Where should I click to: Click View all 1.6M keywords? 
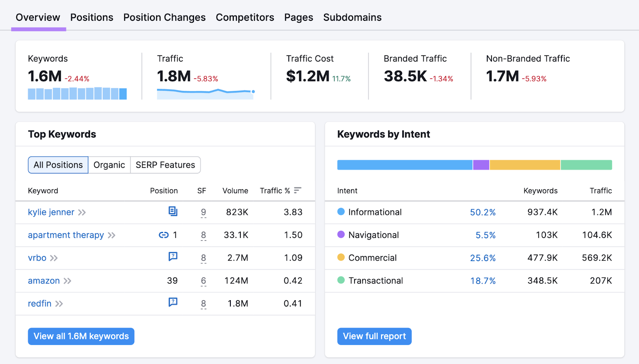tap(81, 336)
